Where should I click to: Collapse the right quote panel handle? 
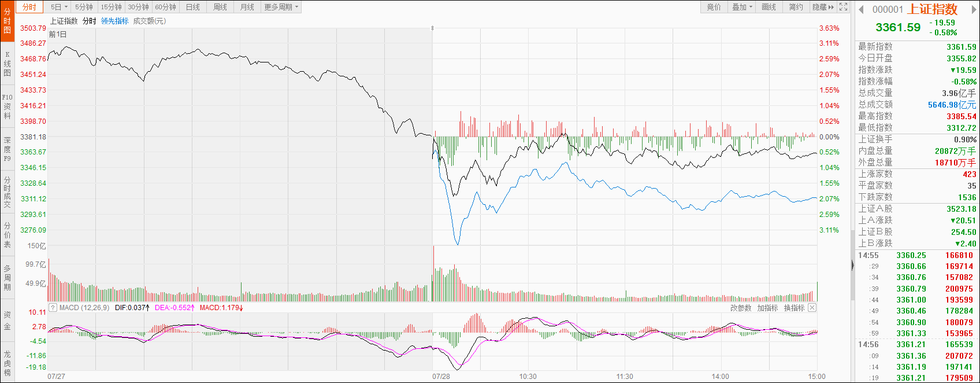tap(852, 265)
